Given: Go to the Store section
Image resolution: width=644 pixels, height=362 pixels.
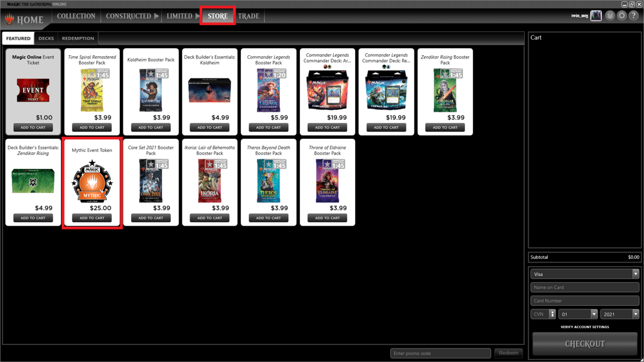Looking at the screenshot, I should coord(218,16).
